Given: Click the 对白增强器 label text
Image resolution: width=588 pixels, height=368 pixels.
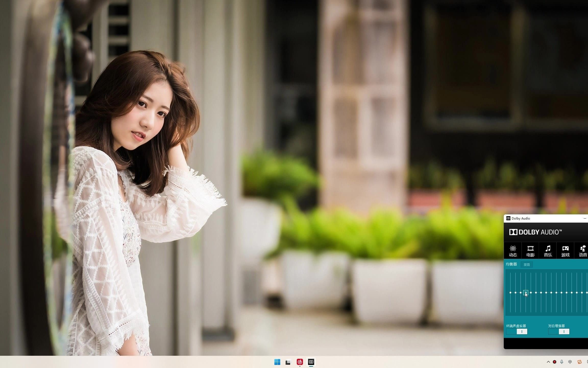Looking at the screenshot, I should [556, 326].
